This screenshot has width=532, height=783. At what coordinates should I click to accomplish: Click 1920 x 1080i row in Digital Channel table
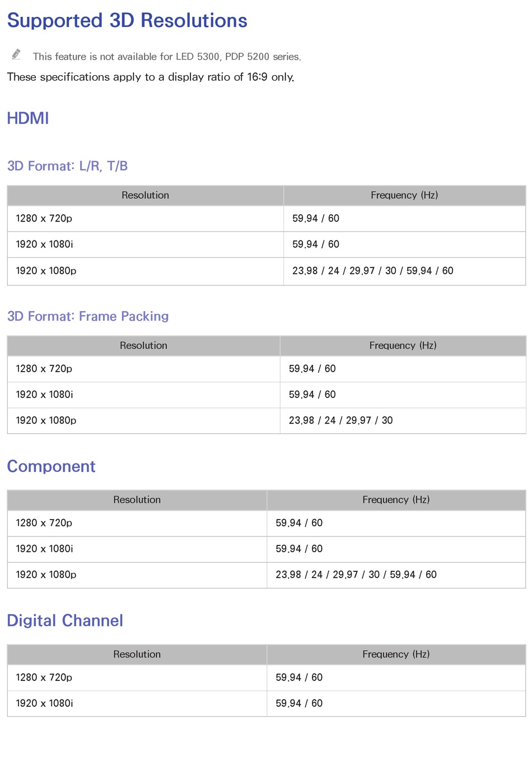tap(267, 703)
